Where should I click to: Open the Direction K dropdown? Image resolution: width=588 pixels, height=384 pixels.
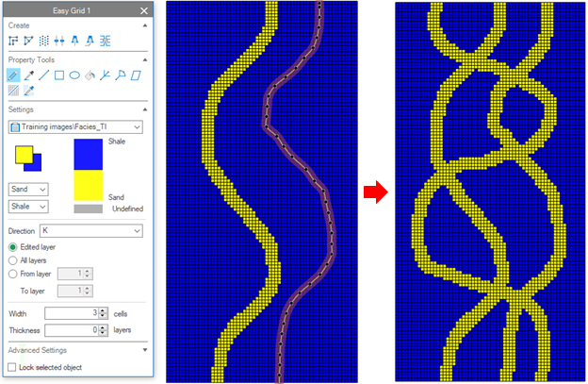pyautogui.click(x=90, y=230)
